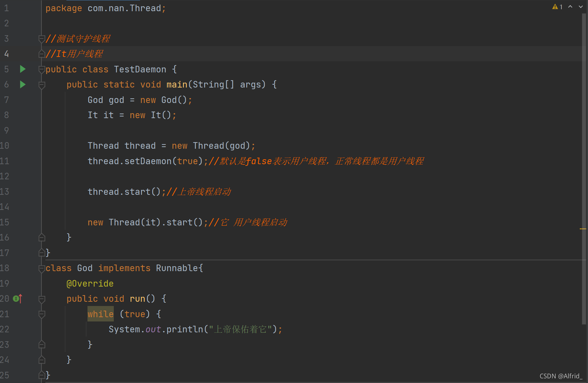The height and width of the screenshot is (383, 588).
Task: Open the run() implements gutter marker
Action: click(17, 298)
